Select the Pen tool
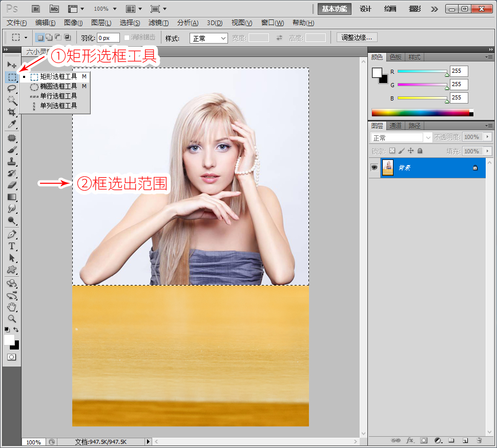497x448 pixels. tap(12, 235)
